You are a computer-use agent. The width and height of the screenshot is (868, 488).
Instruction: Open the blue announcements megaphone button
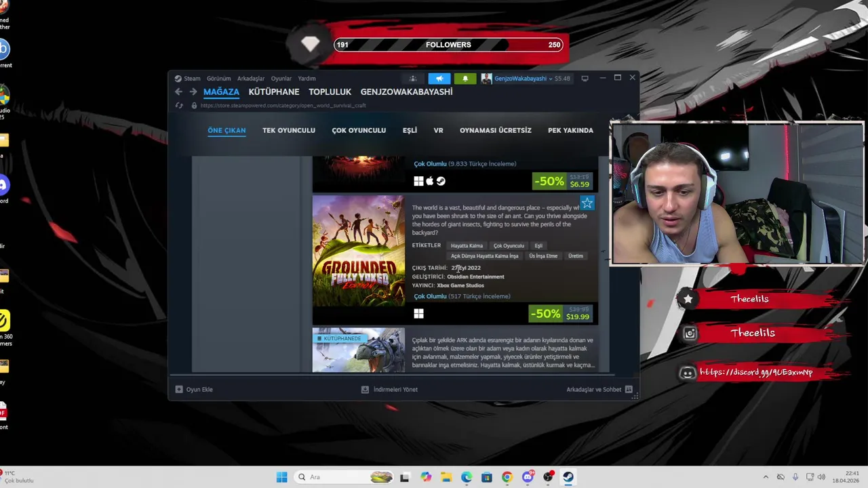tap(439, 79)
